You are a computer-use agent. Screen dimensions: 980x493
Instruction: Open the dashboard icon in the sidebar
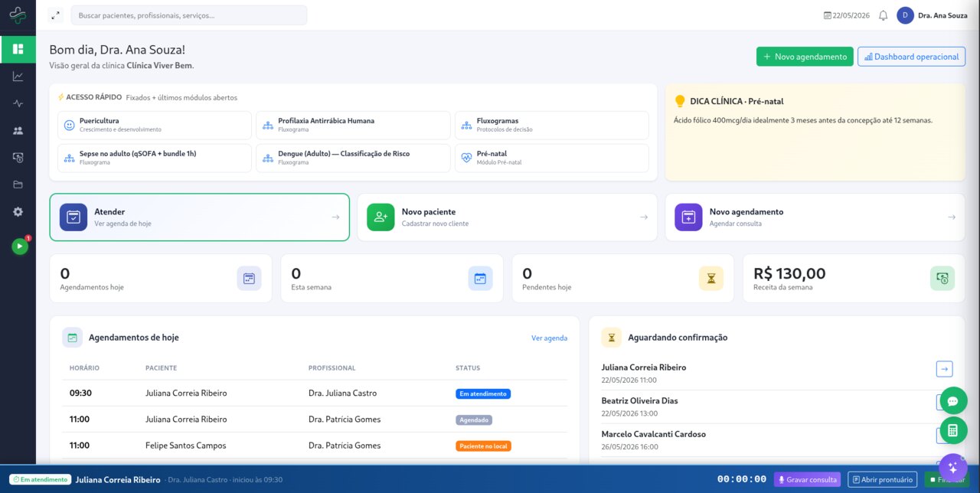point(18,49)
